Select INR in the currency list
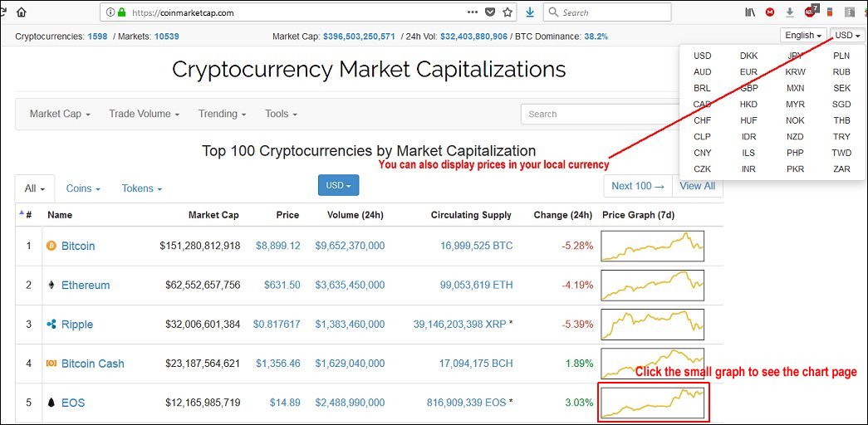Viewport: 868px width, 425px height. (x=748, y=169)
